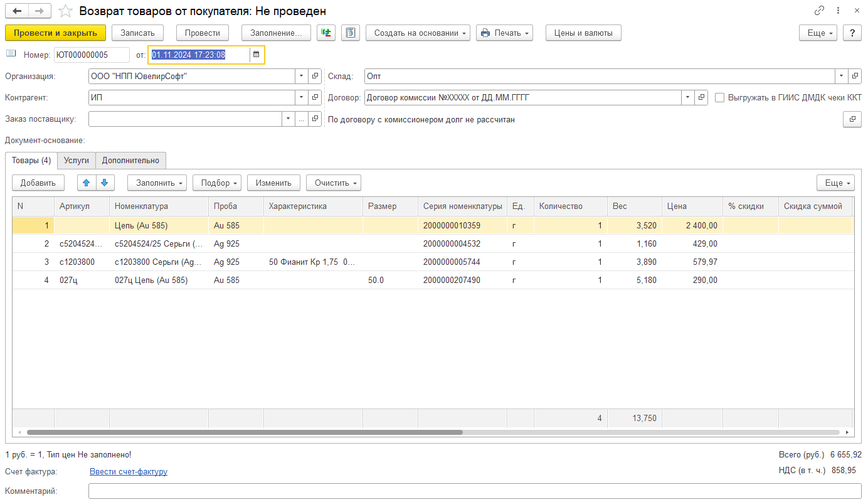Click the date field 01.11.2024
The image size is (868, 502).
[x=199, y=55]
